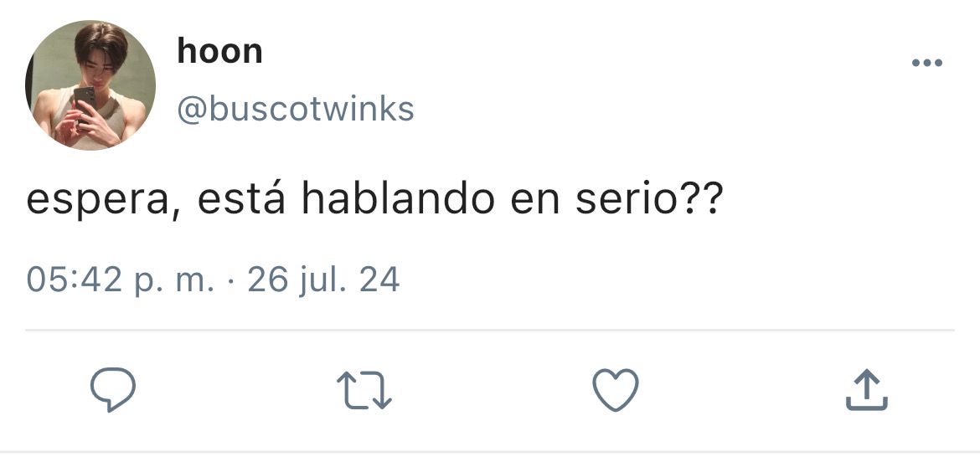Click the word 'serio??' in the tweet
The image size is (980, 467).
[x=649, y=200]
